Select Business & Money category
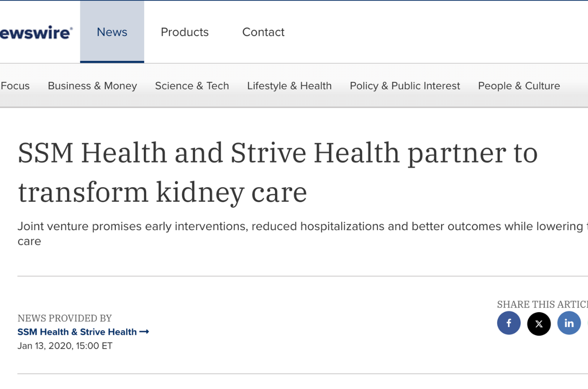 coord(92,85)
